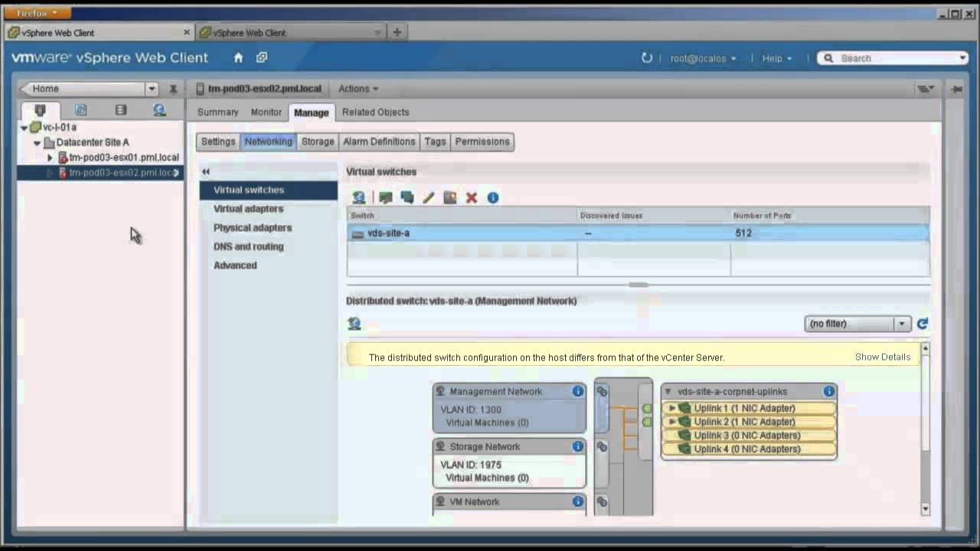Refresh the switch diagram with blue arrow
980x551 pixels.
point(923,324)
